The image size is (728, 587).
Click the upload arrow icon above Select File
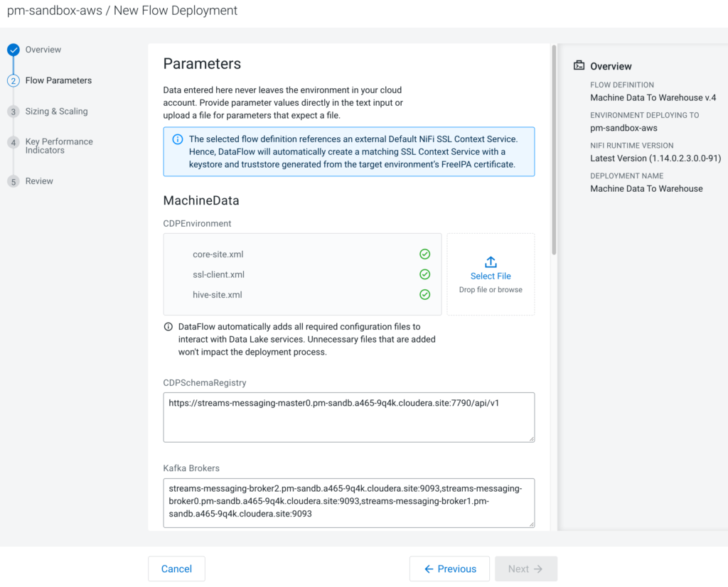[x=491, y=262]
